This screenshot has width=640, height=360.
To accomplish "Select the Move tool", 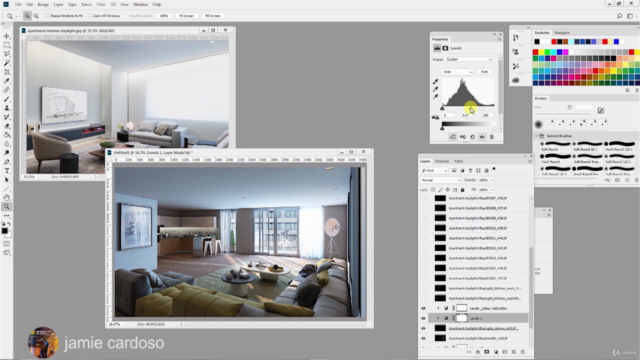I will click(x=7, y=36).
